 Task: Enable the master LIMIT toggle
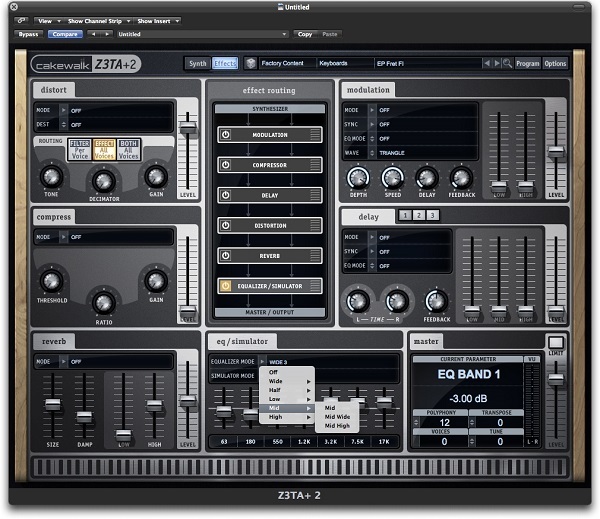[556, 342]
